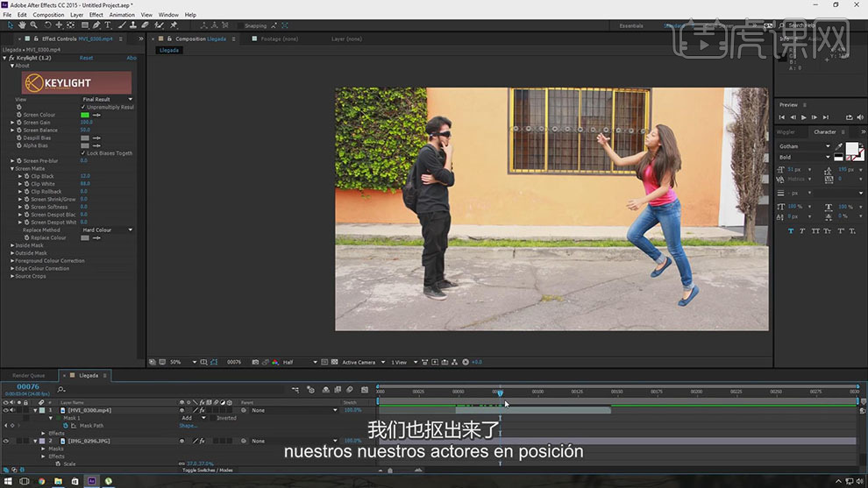This screenshot has height=488, width=868.
Task: Expand the Inside Mask section
Action: tap(11, 245)
